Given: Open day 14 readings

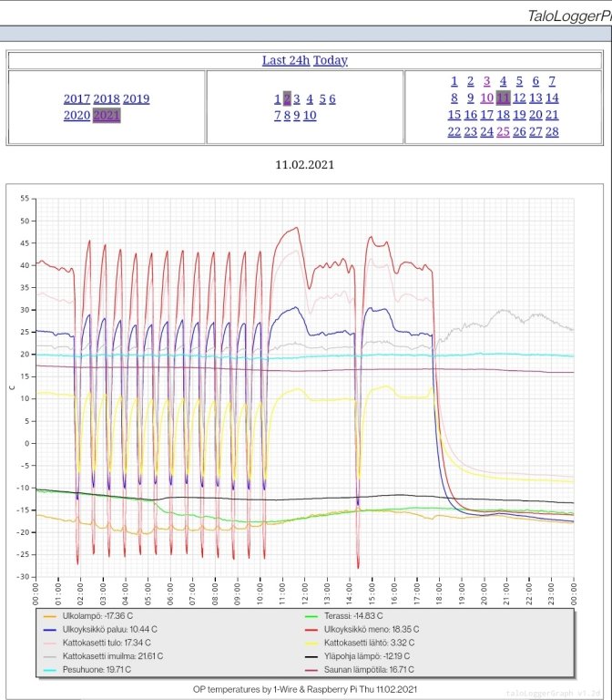Looking at the screenshot, I should click(x=551, y=98).
